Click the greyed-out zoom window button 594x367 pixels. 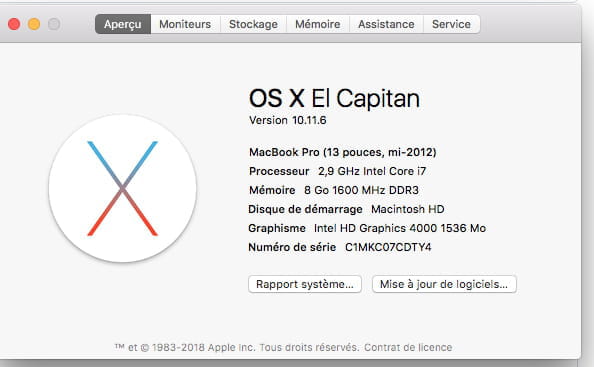54,24
